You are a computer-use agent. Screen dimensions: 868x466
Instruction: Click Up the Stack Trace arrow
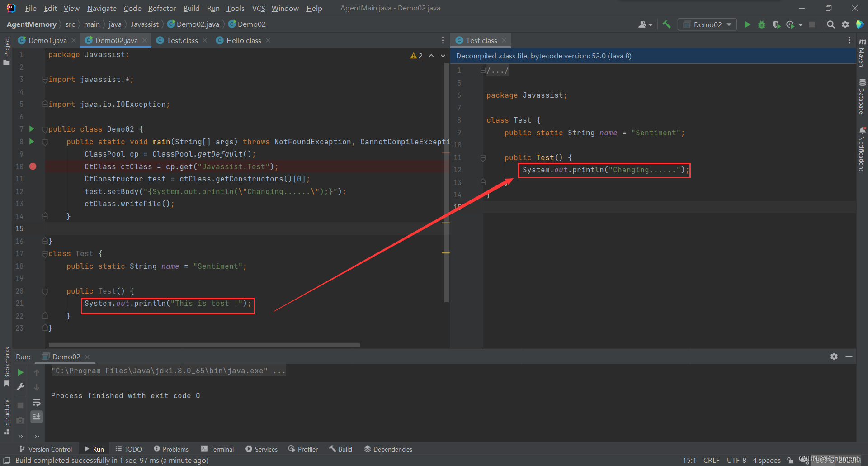coord(37,372)
